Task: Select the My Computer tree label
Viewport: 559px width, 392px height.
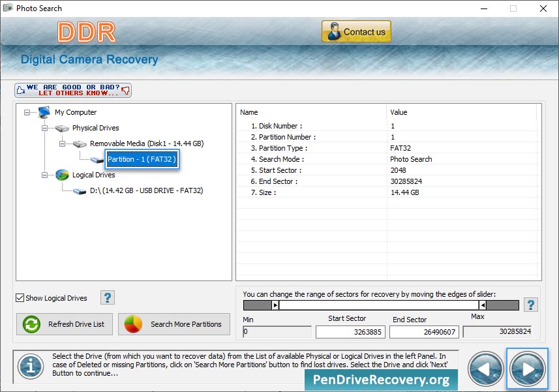Action: 76,112
